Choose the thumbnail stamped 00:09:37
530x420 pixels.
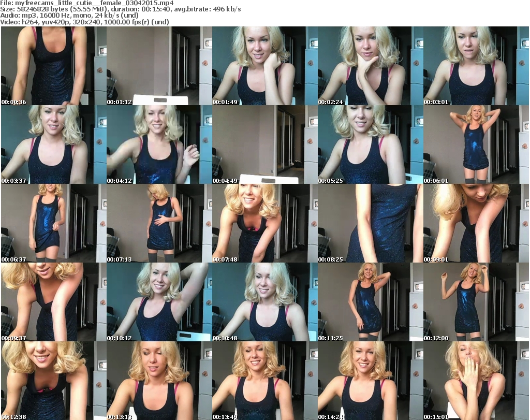pos(54,302)
